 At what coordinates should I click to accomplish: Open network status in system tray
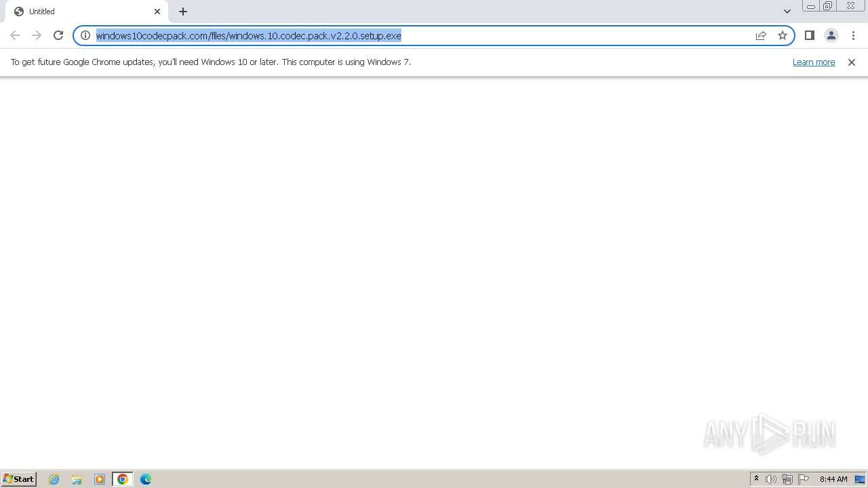pos(787,479)
